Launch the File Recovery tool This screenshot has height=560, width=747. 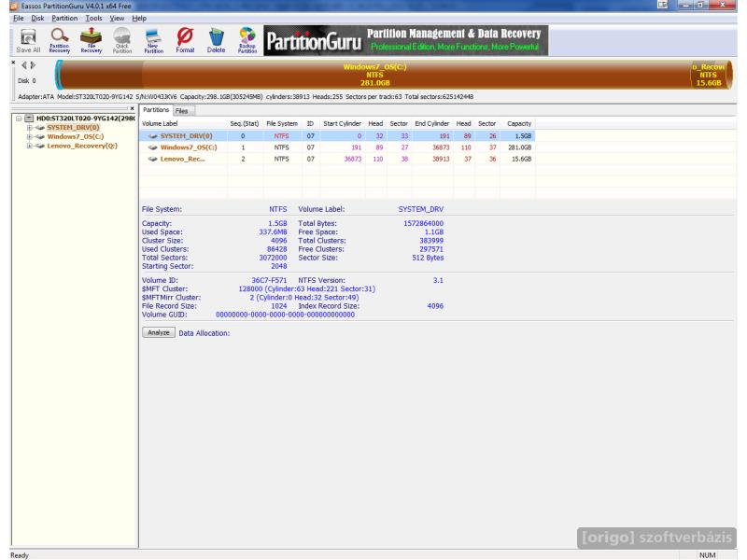tap(91, 40)
